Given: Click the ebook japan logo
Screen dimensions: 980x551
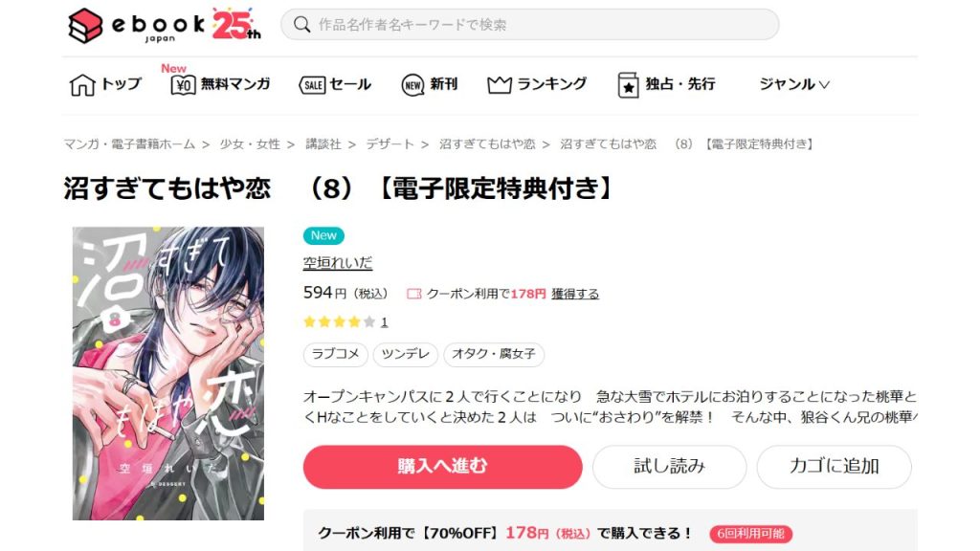Looking at the screenshot, I should 165,26.
